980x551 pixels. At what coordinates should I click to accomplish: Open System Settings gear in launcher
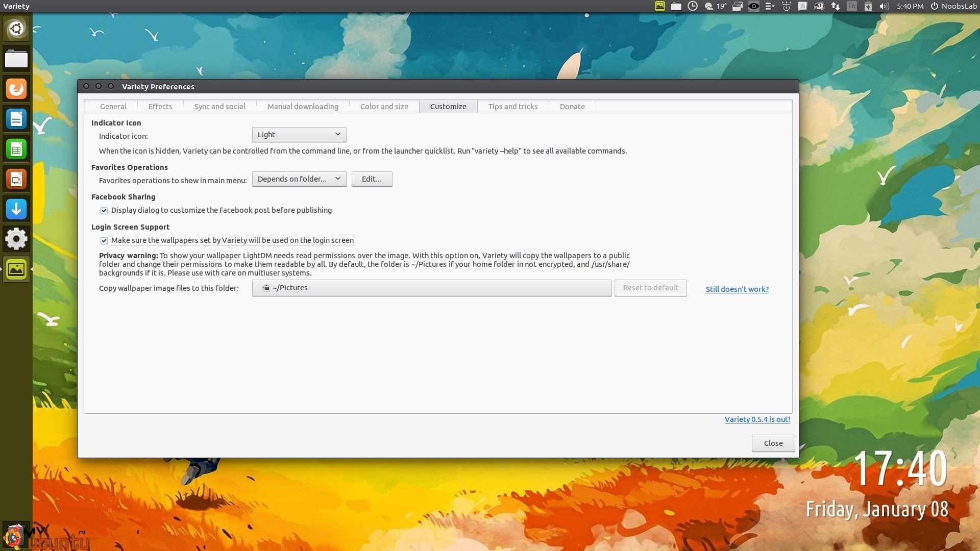coord(16,239)
